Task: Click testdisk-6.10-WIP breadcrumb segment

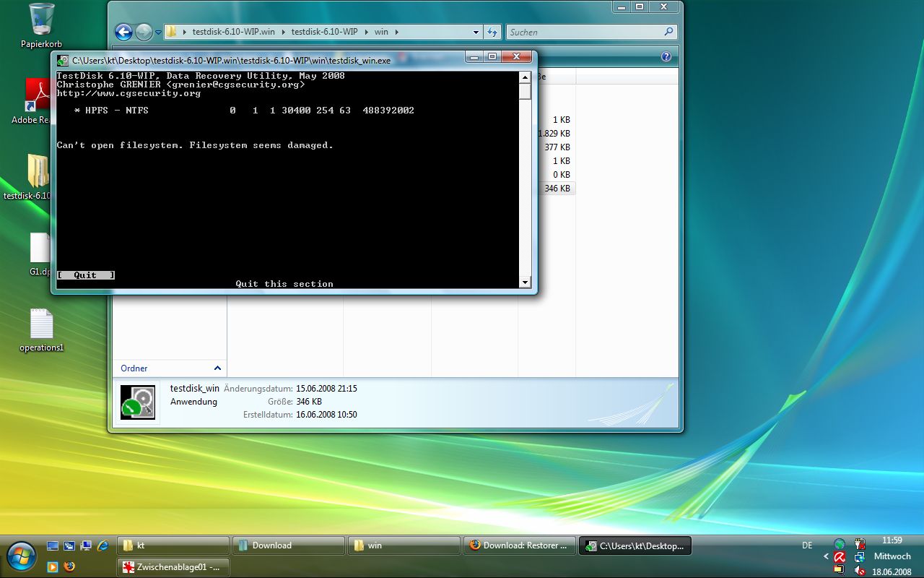Action: (324, 32)
